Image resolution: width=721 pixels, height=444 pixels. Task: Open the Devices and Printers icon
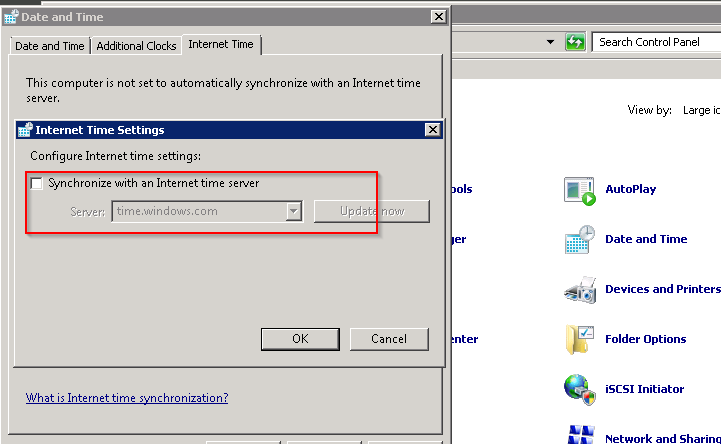[579, 290]
